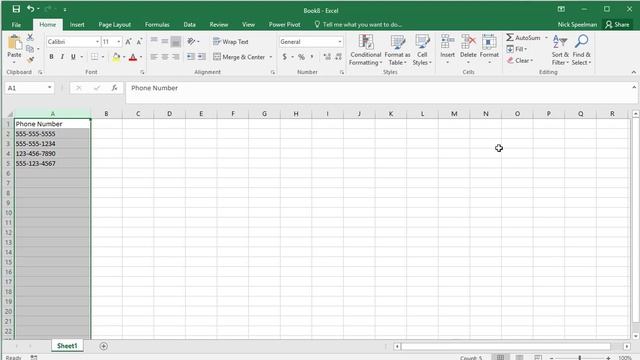
Task: Open the Calibri font name dropdown
Action: pyautogui.click(x=98, y=42)
